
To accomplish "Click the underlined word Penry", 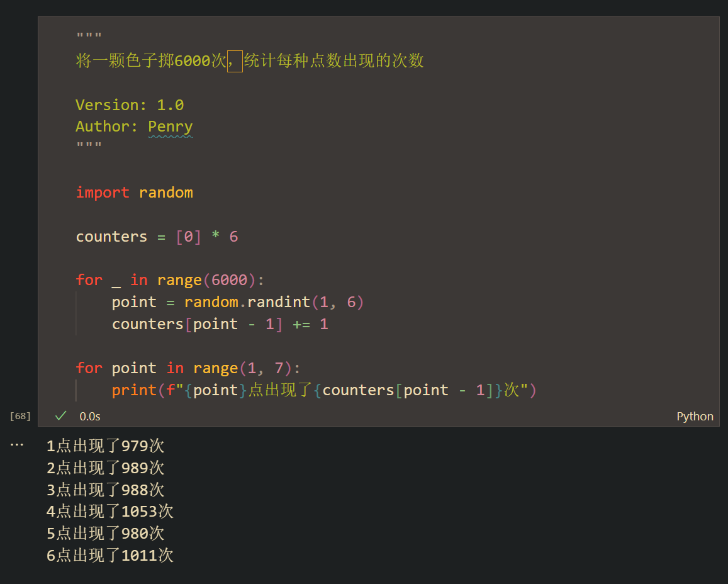I will click(170, 126).
